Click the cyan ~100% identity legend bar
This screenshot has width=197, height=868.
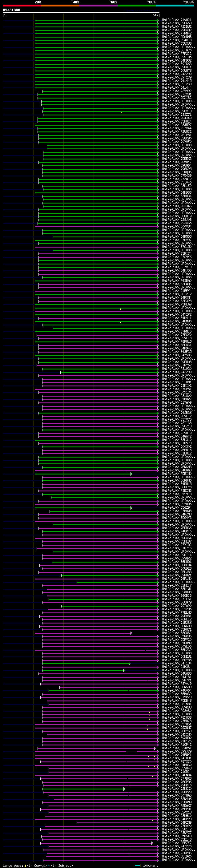pyautogui.click(x=175, y=6)
